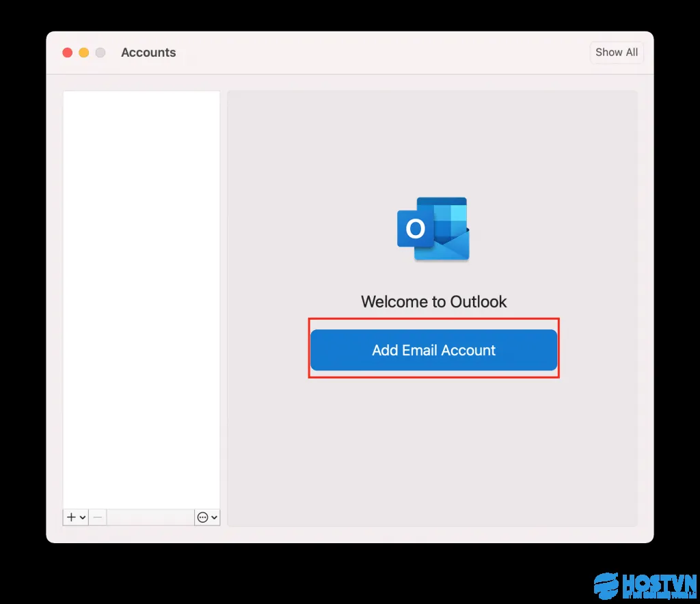Expand the dropdown arrow beside the plus button

pyautogui.click(x=83, y=517)
